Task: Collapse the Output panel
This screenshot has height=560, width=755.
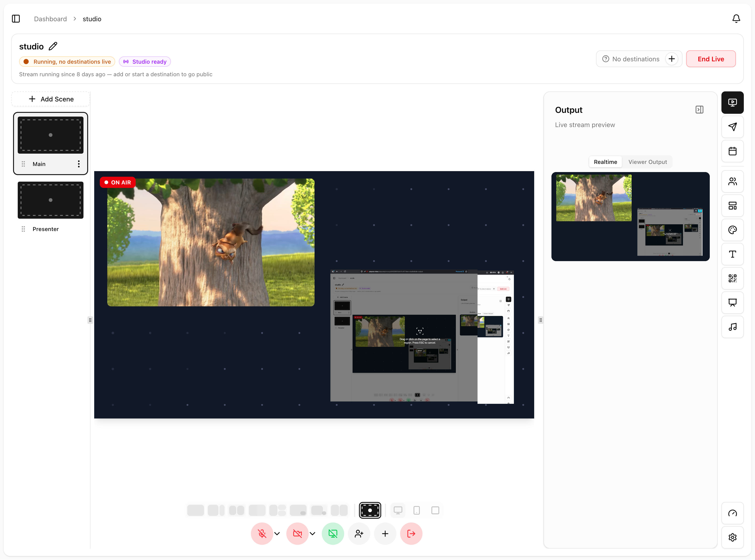Action: (x=699, y=110)
